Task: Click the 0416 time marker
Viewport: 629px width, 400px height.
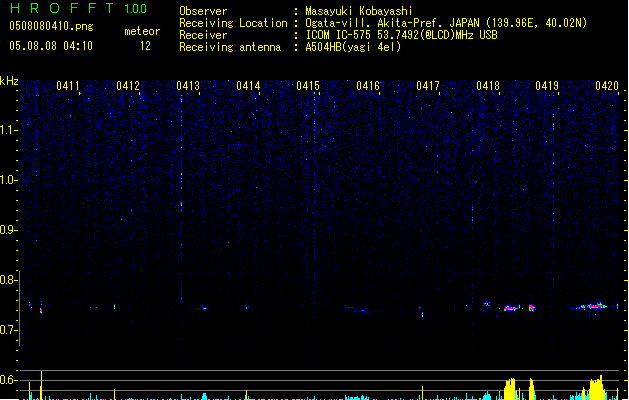Action: [x=368, y=86]
